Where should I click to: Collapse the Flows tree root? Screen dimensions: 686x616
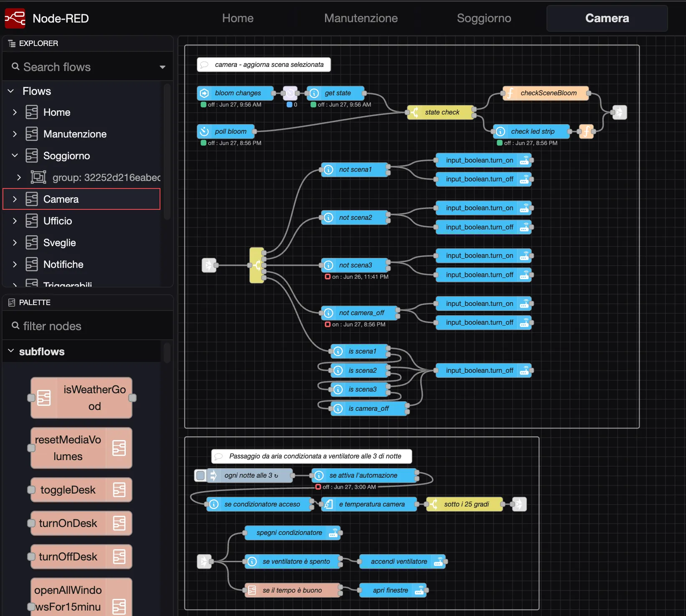pyautogui.click(x=11, y=91)
